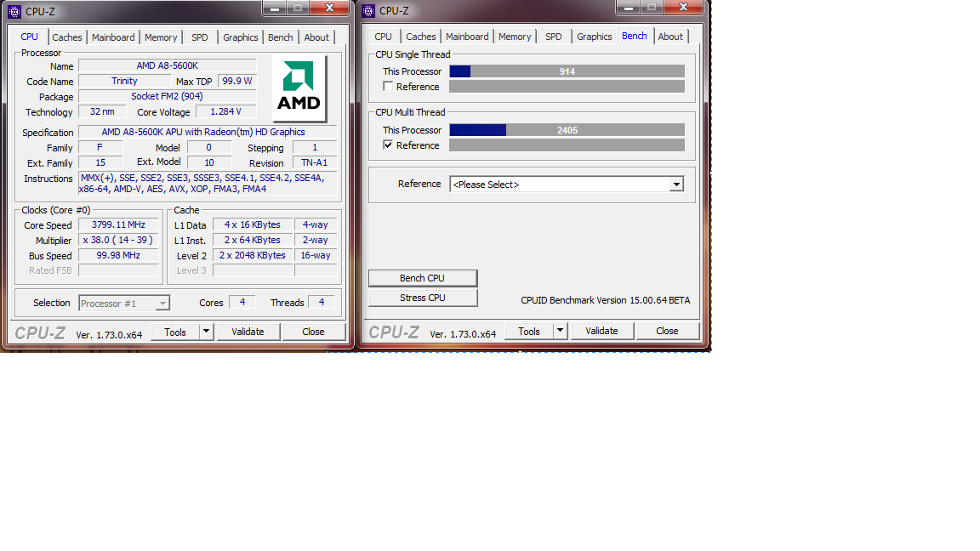
Task: Click the empty Rated FSB field
Action: (x=119, y=270)
